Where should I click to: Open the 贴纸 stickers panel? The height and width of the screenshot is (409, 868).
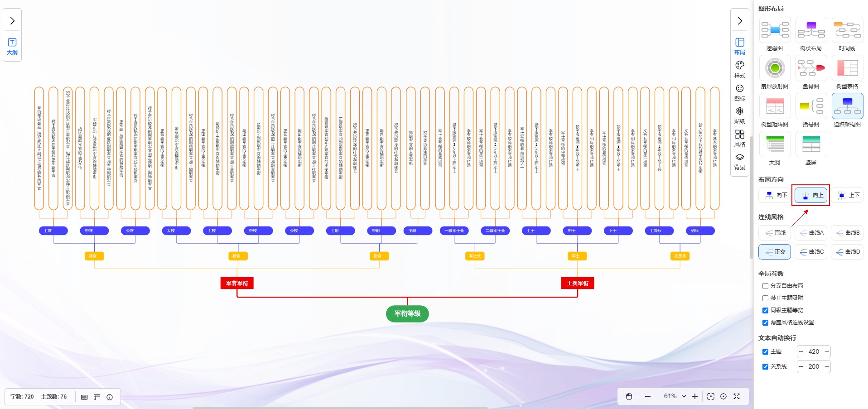739,115
